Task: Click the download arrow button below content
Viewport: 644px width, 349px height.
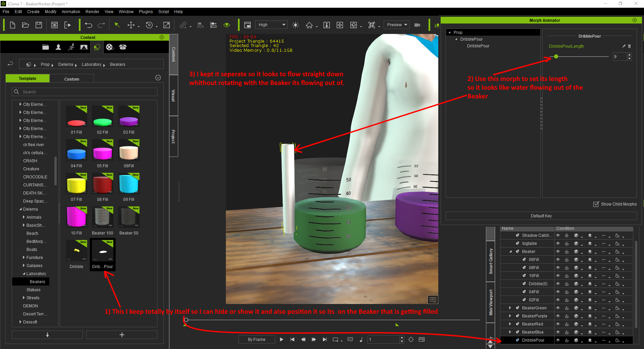Action: point(47,335)
